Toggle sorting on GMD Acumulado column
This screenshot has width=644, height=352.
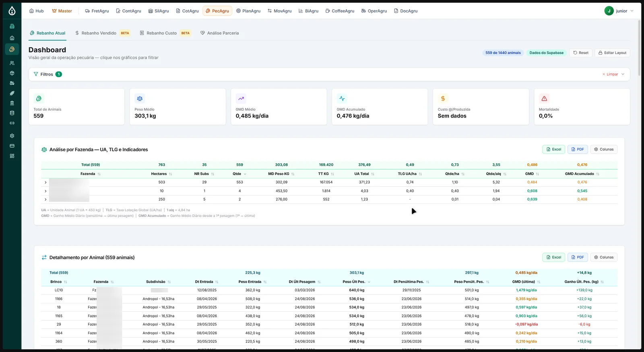point(582,174)
